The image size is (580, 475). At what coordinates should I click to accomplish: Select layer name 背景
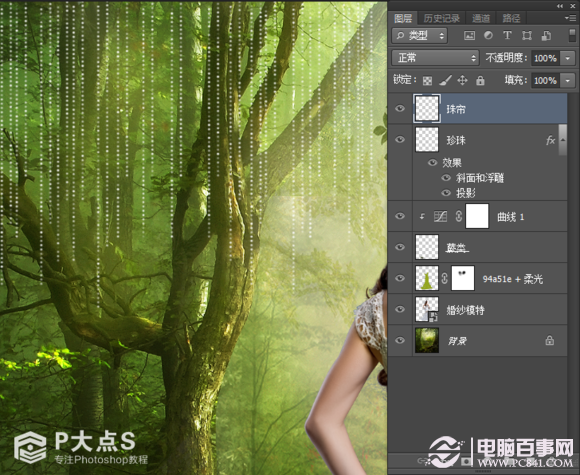pos(457,341)
